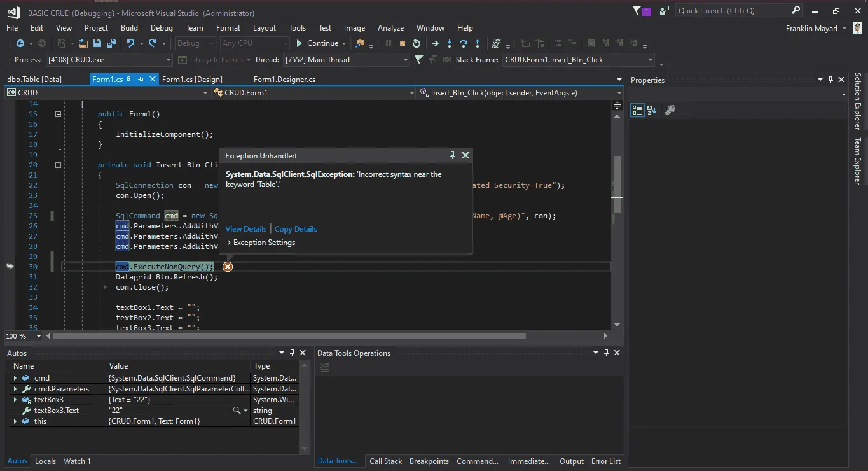Image resolution: width=868 pixels, height=471 pixels.
Task: Click the Copy Details link
Action: (x=296, y=229)
